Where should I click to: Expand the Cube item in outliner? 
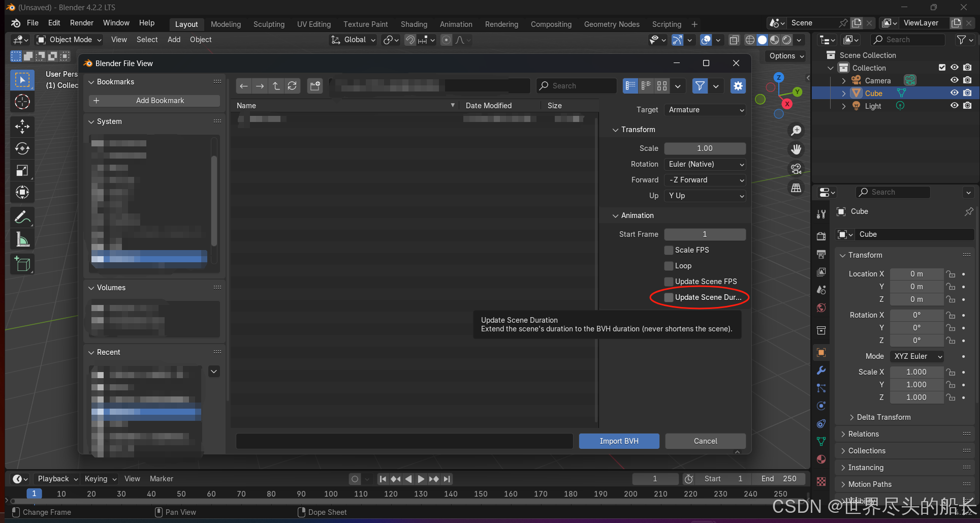pyautogui.click(x=844, y=94)
